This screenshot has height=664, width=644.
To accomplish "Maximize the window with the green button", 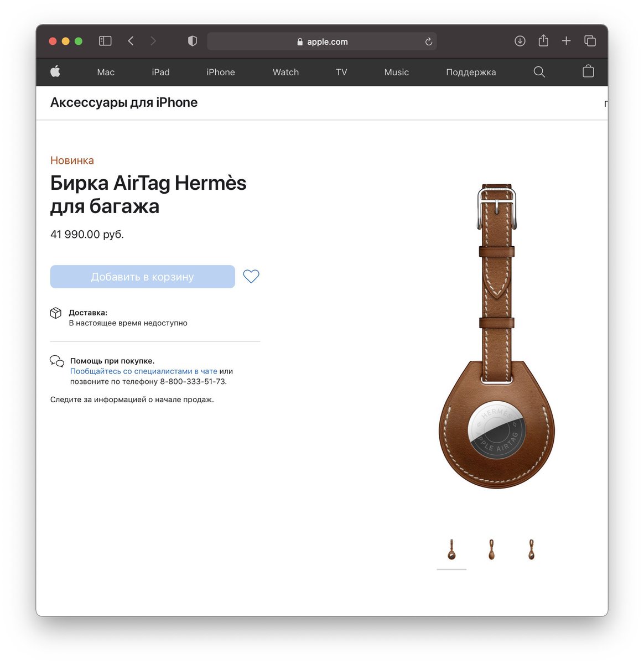I will [79, 41].
